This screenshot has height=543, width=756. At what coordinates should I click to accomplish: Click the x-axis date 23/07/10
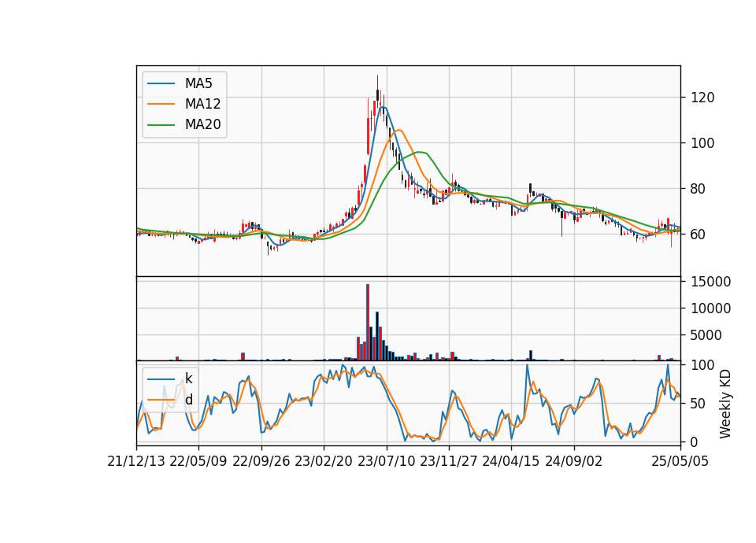coord(386,461)
